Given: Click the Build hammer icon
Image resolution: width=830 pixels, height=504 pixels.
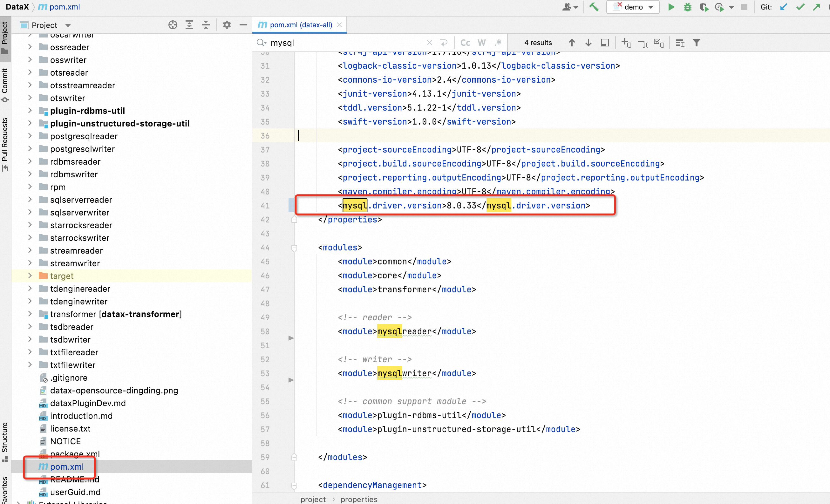Looking at the screenshot, I should (x=594, y=7).
